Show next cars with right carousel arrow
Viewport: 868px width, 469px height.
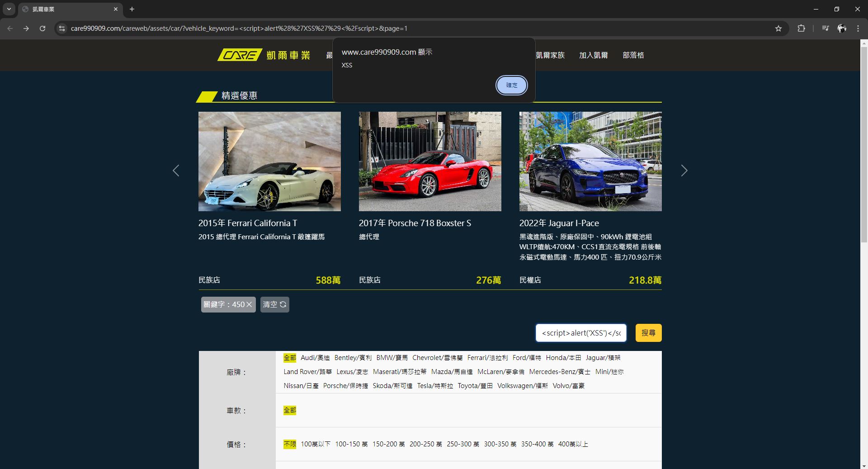(684, 171)
